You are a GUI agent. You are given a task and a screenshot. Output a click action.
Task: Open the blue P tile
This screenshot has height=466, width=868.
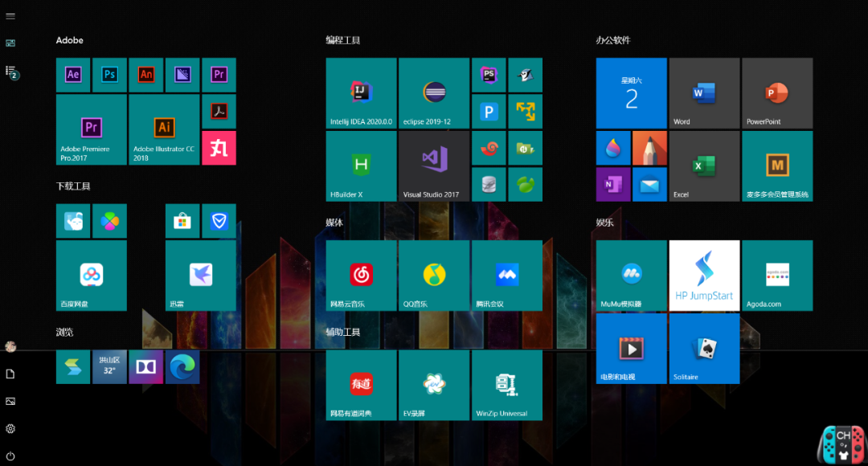tap(489, 111)
